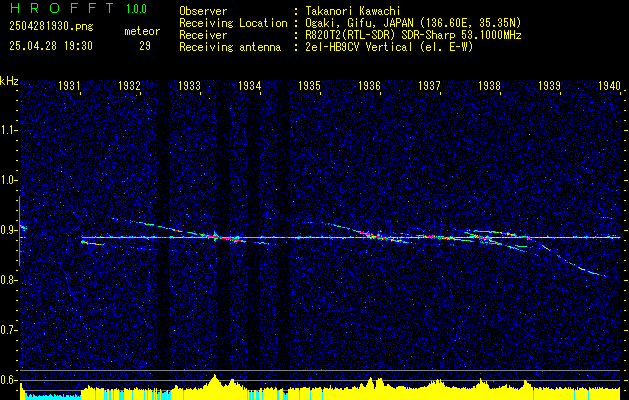
Task: Click the 1936 time marker
Action: tap(369, 85)
